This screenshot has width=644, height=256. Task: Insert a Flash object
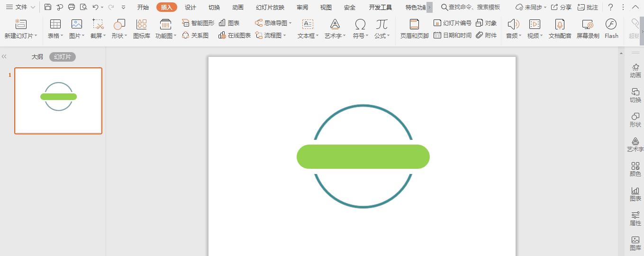[x=611, y=29]
